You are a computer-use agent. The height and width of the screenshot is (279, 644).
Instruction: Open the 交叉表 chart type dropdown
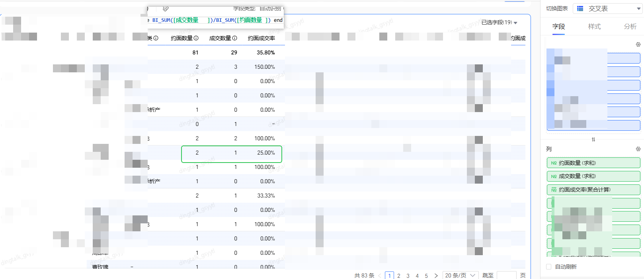(607, 8)
